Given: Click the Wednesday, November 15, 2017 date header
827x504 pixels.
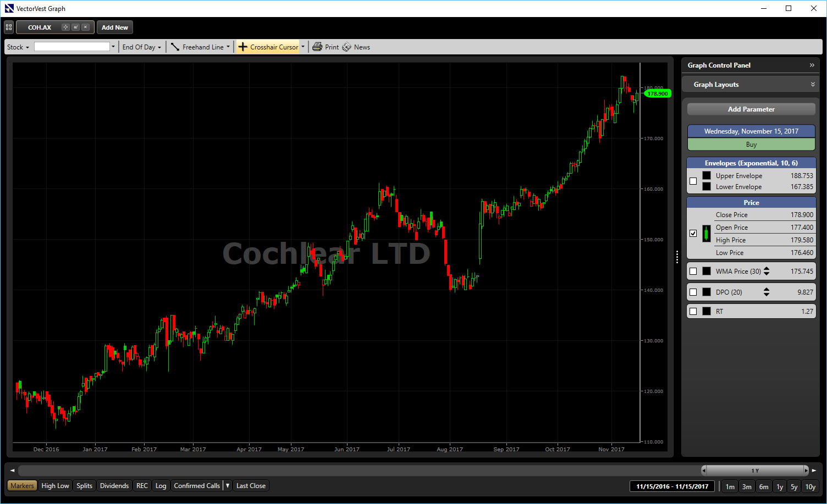Looking at the screenshot, I should point(751,131).
